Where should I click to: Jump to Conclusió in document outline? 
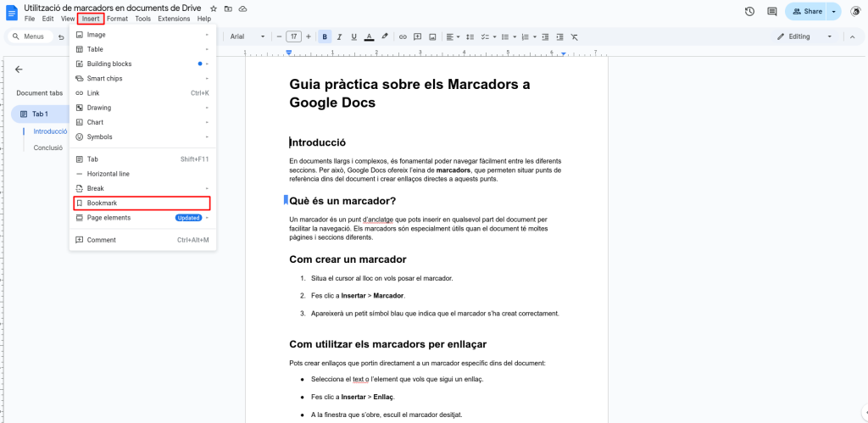(x=47, y=147)
